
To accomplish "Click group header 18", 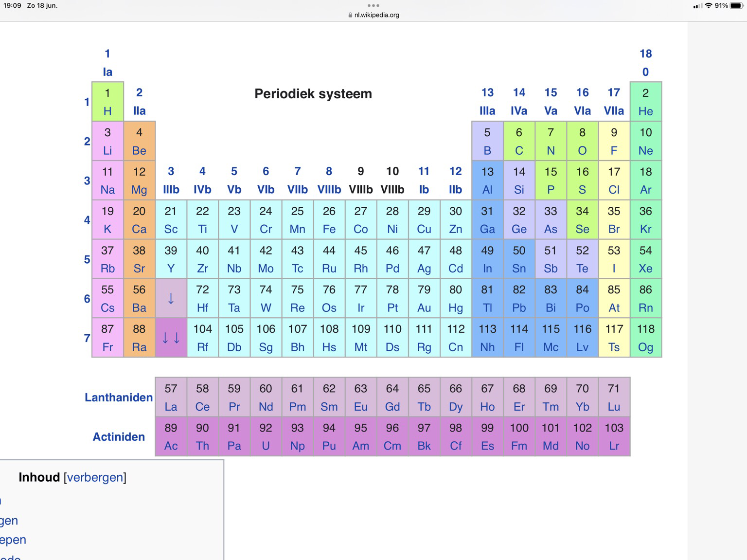I will click(645, 54).
